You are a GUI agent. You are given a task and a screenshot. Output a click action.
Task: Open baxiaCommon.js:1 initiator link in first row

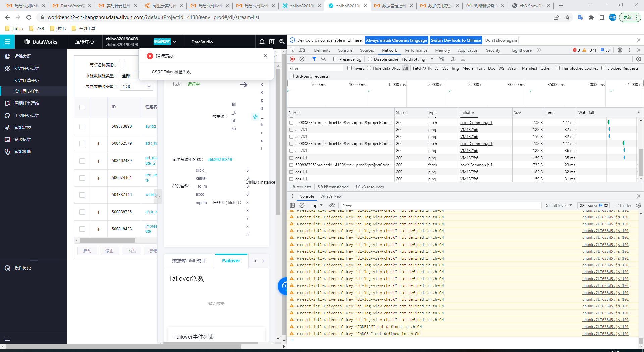point(476,123)
